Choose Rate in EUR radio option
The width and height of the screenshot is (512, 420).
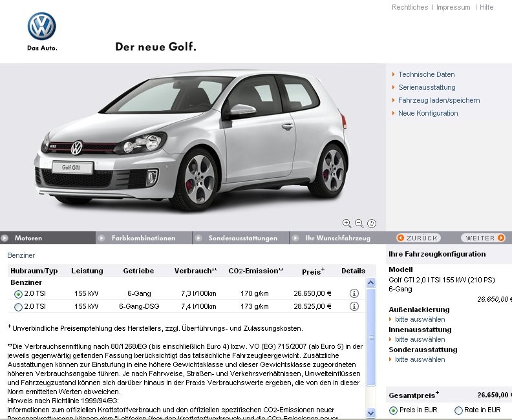click(x=459, y=410)
